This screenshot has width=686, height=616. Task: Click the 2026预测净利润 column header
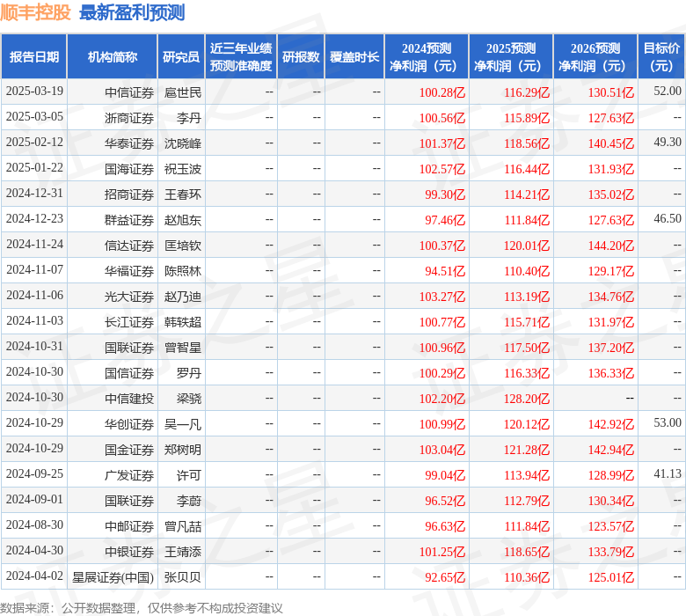595,57
